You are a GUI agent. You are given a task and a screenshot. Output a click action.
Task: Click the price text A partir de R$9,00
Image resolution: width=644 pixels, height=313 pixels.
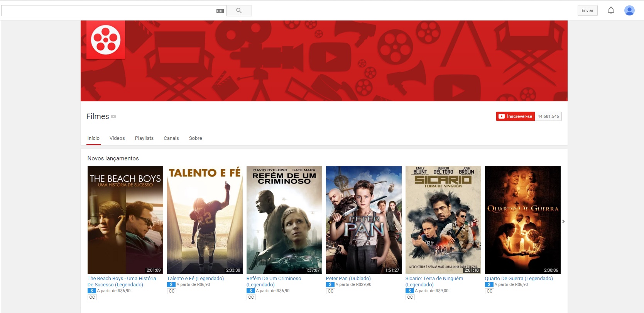[432, 291]
